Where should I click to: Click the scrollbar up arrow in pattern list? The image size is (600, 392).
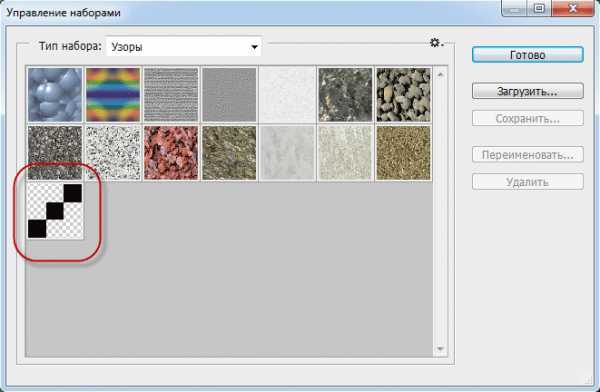click(x=440, y=75)
